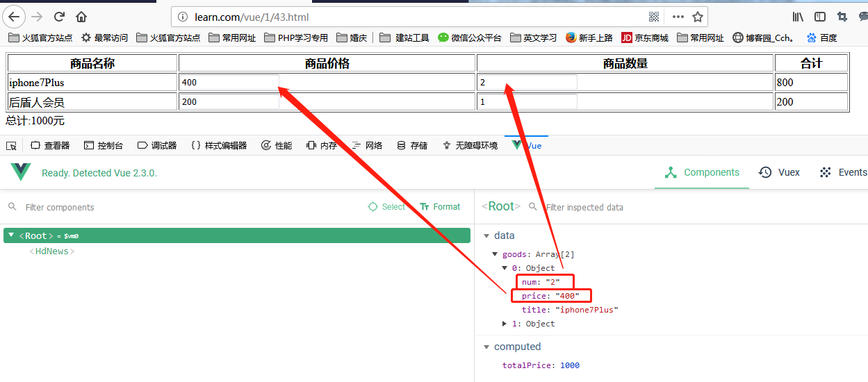The height and width of the screenshot is (382, 868).
Task: Click the 商品名称 column header
Action: click(92, 63)
